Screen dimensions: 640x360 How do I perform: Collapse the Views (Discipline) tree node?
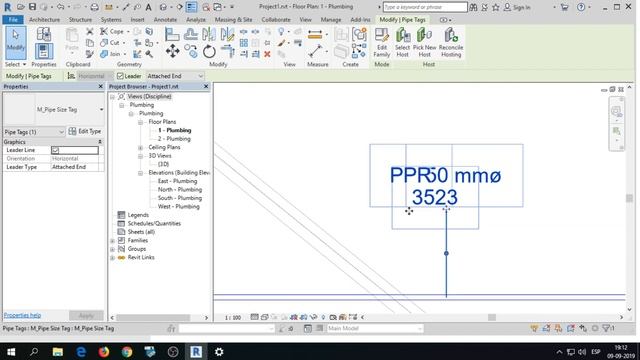(x=113, y=97)
